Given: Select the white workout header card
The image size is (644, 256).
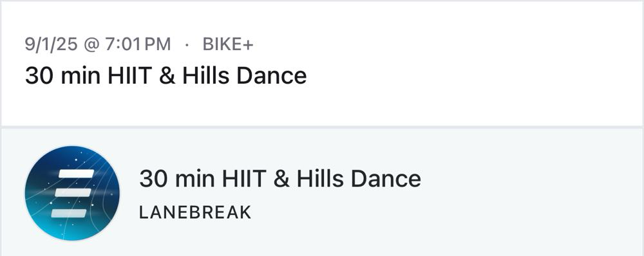Looking at the screenshot, I should [322, 64].
